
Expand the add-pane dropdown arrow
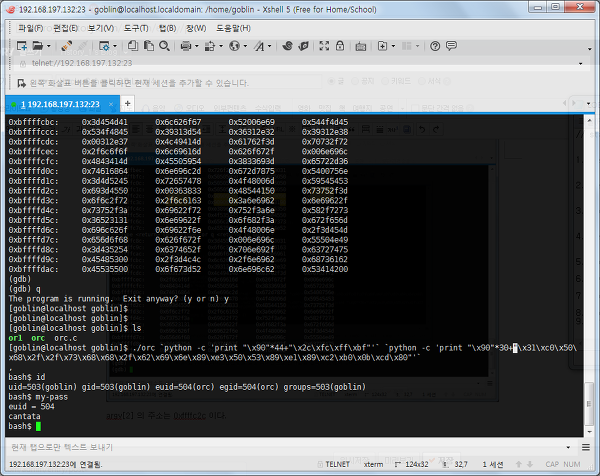tap(393, 46)
